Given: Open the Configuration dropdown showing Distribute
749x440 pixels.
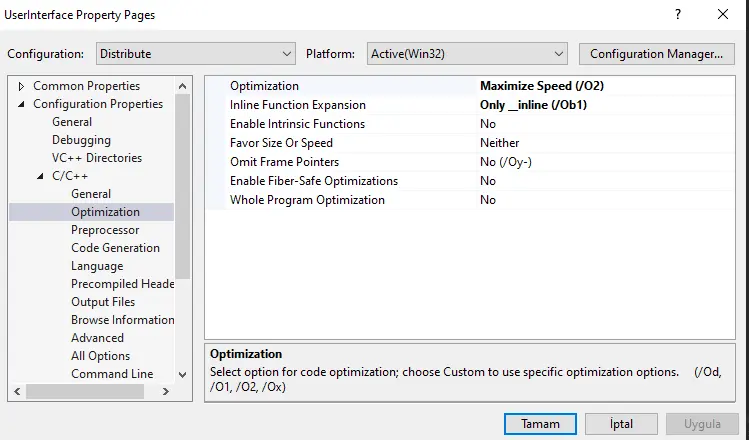Looking at the screenshot, I should click(x=196, y=54).
